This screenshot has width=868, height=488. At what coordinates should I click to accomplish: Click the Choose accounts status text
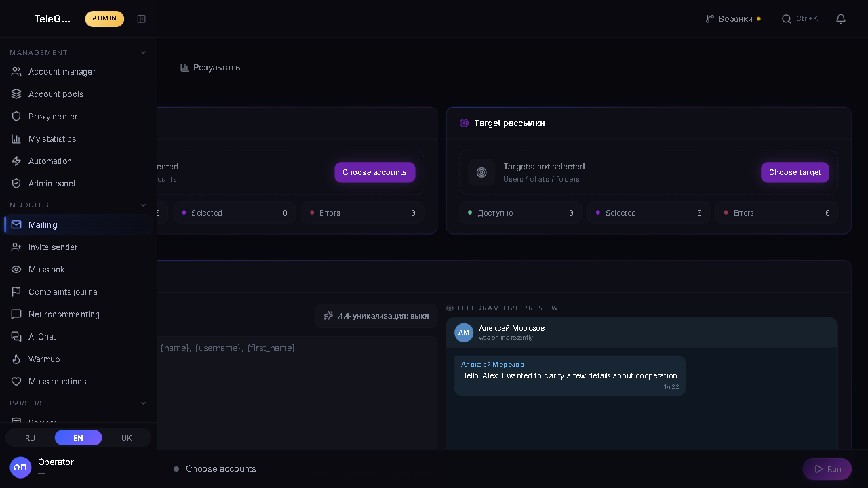point(221,469)
